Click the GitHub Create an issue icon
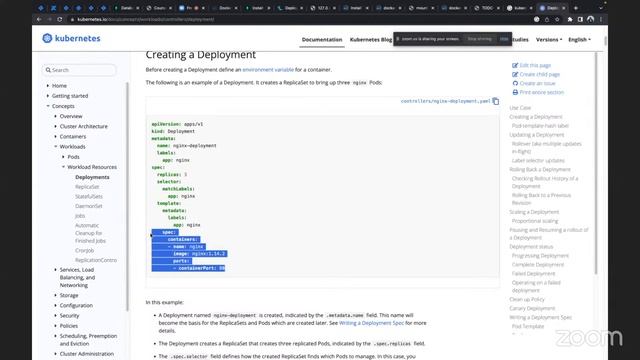 515,83
